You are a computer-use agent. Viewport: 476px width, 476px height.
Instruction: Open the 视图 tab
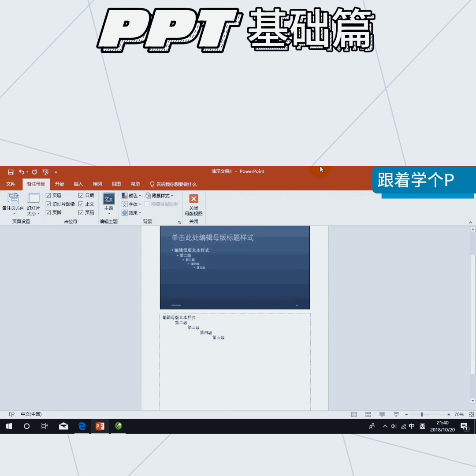[x=116, y=184]
